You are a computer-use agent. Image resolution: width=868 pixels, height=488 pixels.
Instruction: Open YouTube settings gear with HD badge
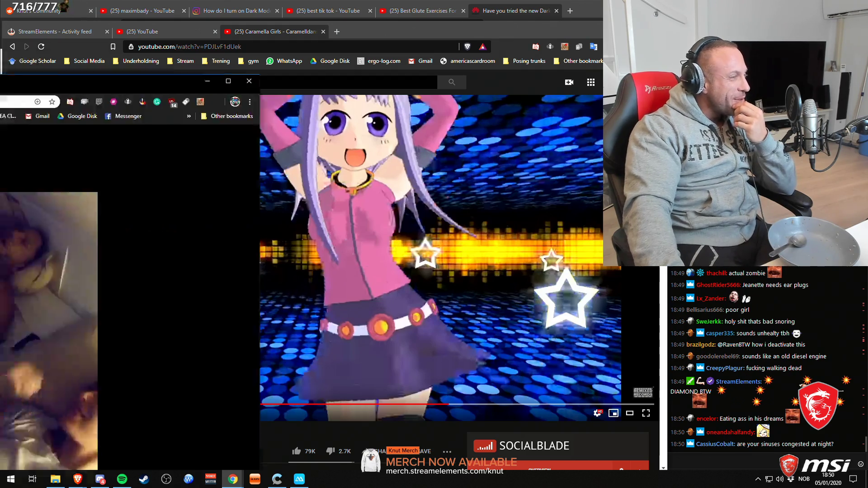pyautogui.click(x=597, y=413)
